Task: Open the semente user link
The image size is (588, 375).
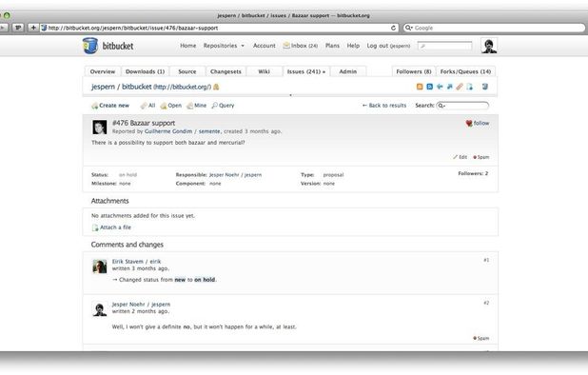Action: point(209,131)
